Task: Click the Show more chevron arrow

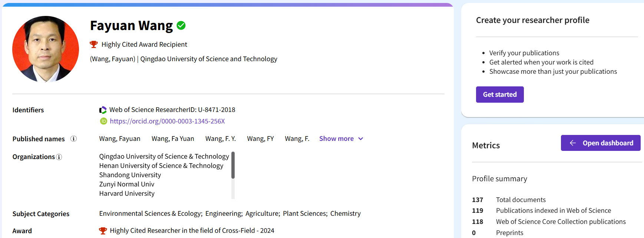Action: pos(361,139)
